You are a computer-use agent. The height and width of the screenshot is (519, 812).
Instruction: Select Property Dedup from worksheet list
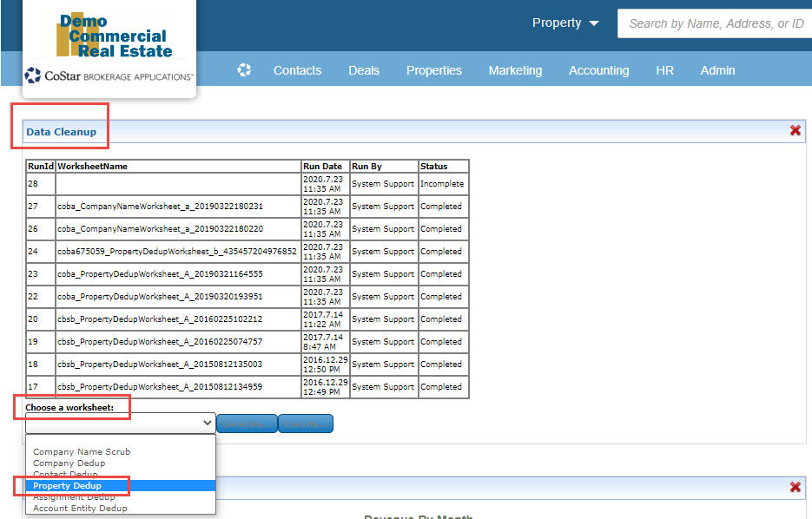67,486
